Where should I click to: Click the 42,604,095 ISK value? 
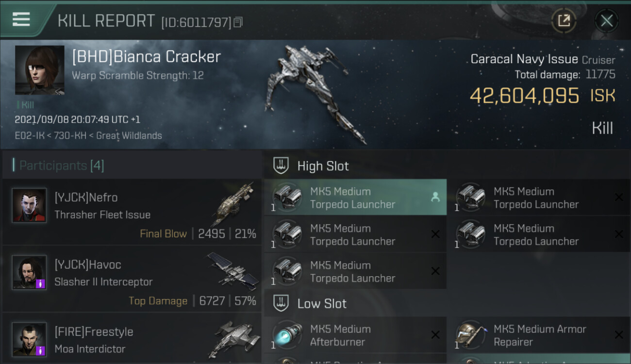pos(524,96)
